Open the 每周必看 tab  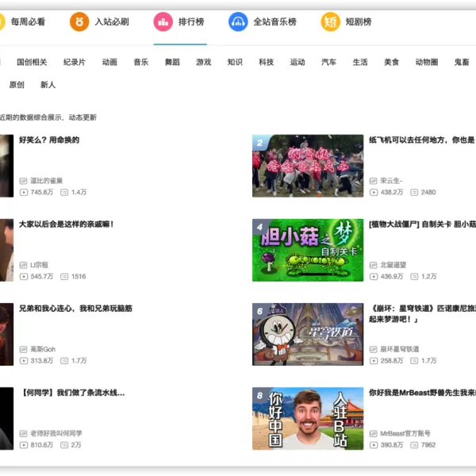(28, 22)
